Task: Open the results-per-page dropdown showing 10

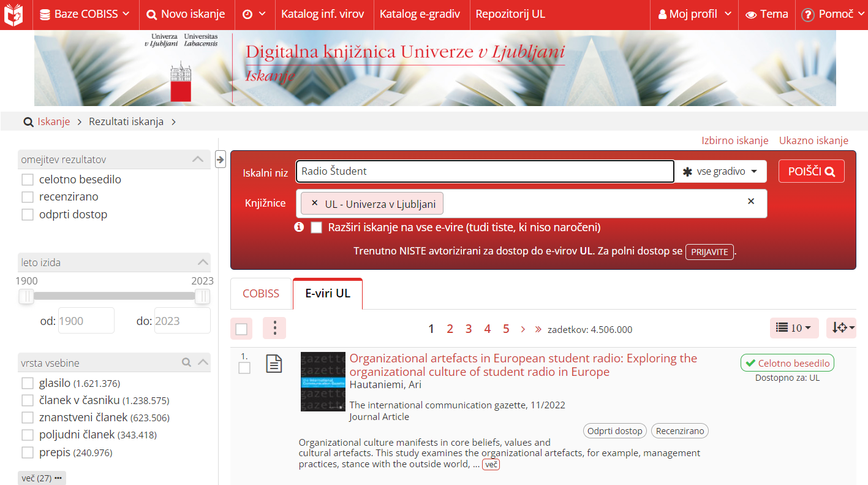Action: tap(794, 328)
